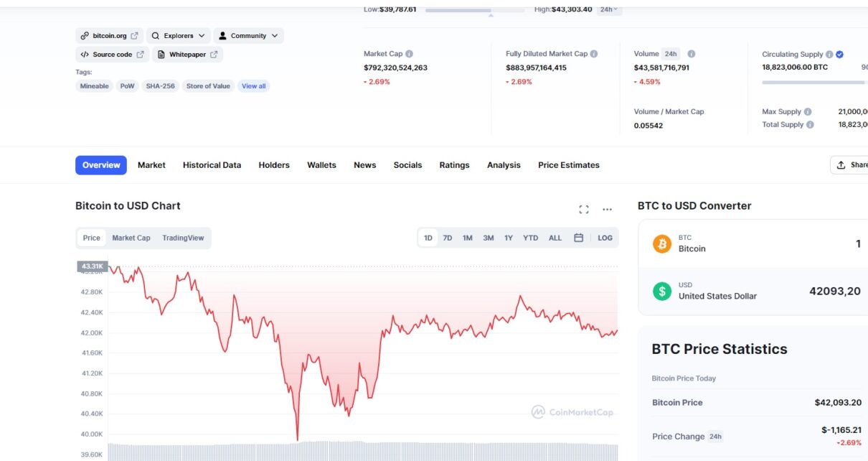Click the Share button
This screenshot has width=868, height=461.
[849, 165]
